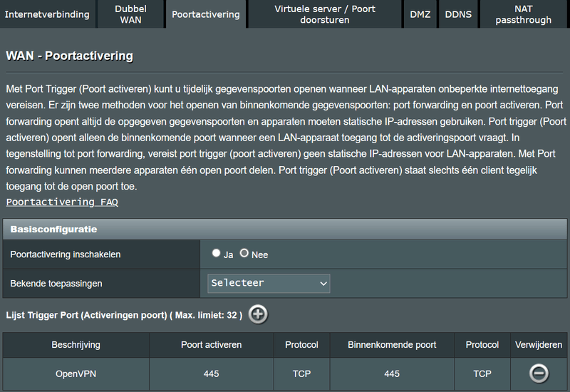Click the Verwijderen column header

tap(539, 345)
